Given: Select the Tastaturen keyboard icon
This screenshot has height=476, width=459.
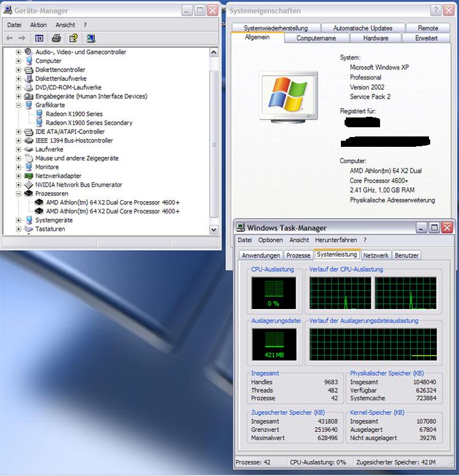Looking at the screenshot, I should [x=29, y=229].
